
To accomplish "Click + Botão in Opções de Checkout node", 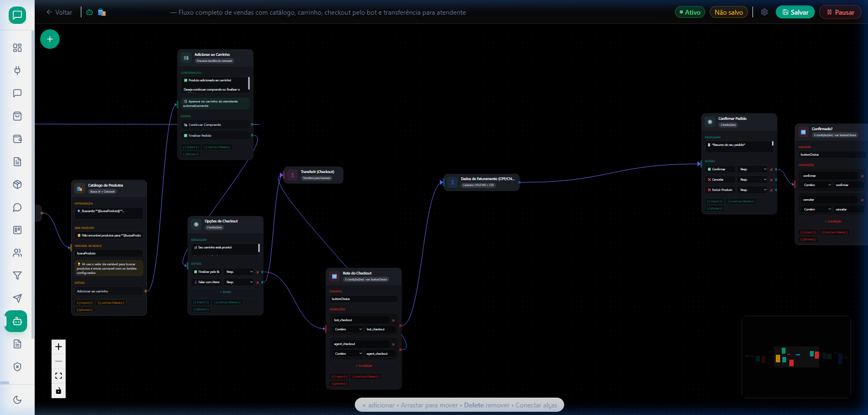I will [226, 292].
